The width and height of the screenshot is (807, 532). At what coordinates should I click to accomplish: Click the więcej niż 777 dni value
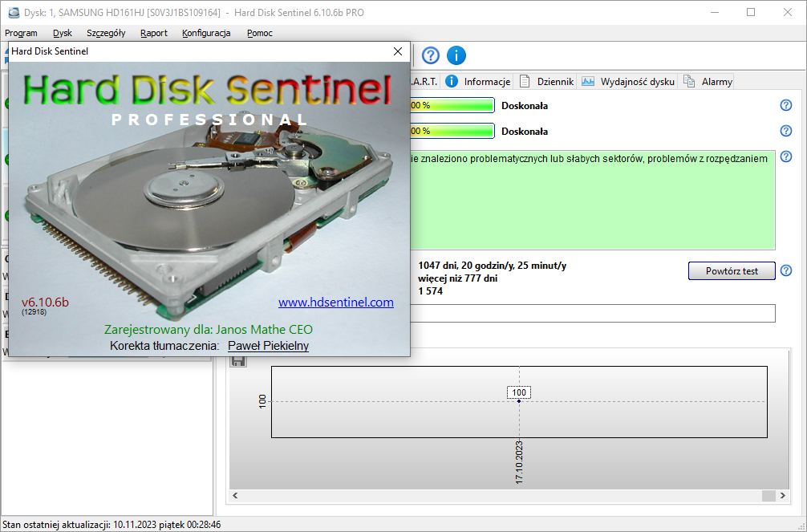point(457,278)
